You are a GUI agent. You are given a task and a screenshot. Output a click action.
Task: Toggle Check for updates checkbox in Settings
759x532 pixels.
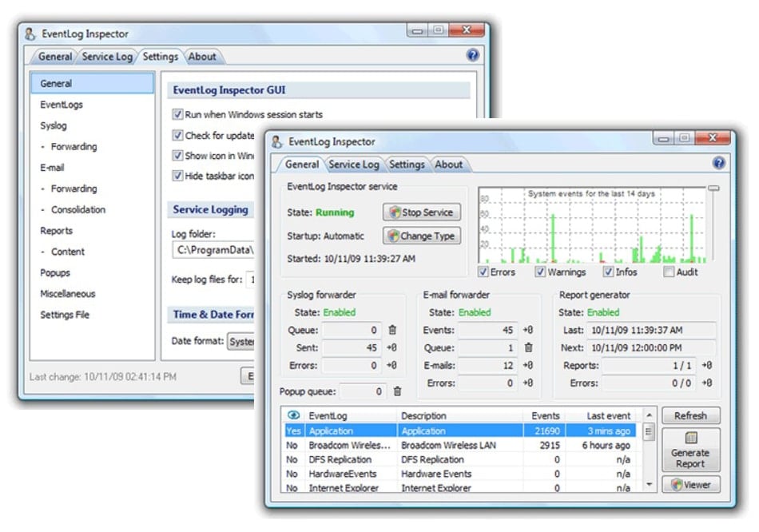pos(177,135)
